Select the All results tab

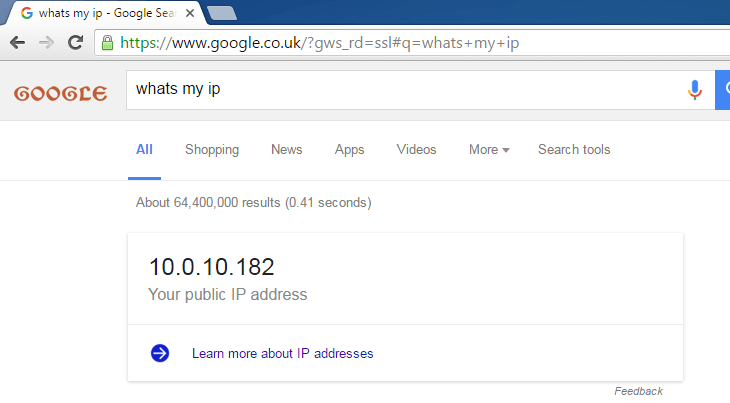pos(144,149)
